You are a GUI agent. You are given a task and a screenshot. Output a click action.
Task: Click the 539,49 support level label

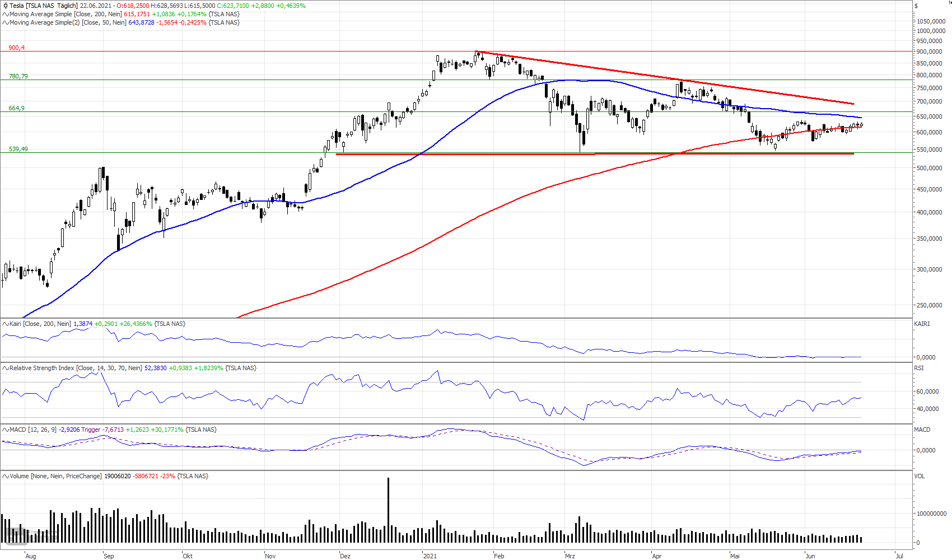point(18,149)
